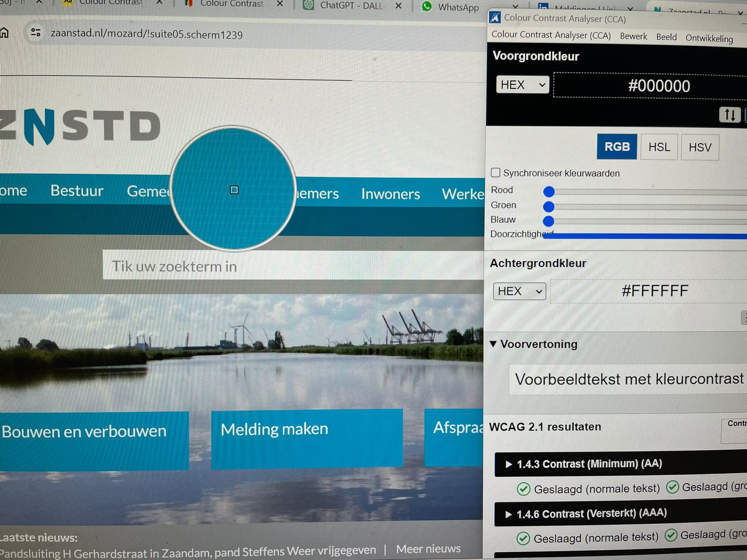
Task: Open the Bewerk menu
Action: point(633,36)
